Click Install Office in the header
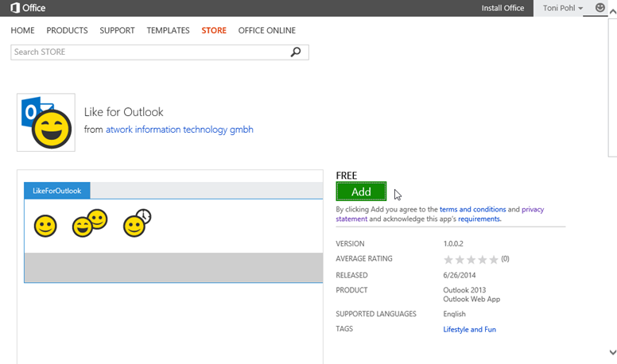The height and width of the screenshot is (364, 617). point(503,8)
